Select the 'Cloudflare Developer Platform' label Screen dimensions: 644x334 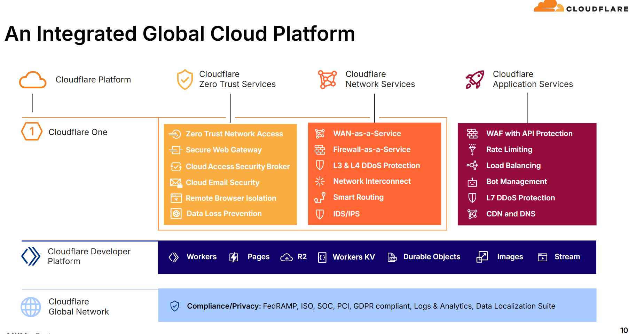[x=89, y=256]
